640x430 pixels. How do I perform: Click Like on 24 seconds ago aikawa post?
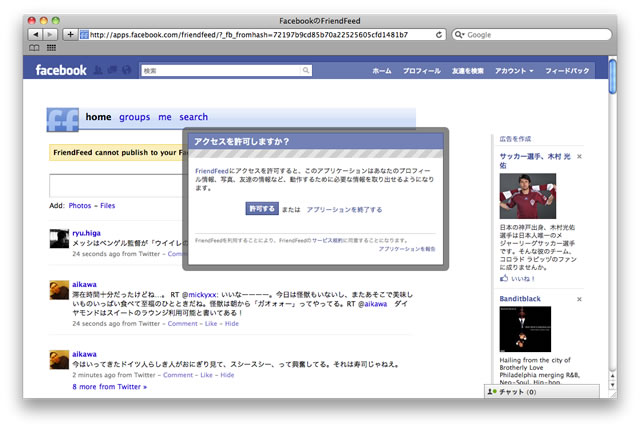coord(211,324)
